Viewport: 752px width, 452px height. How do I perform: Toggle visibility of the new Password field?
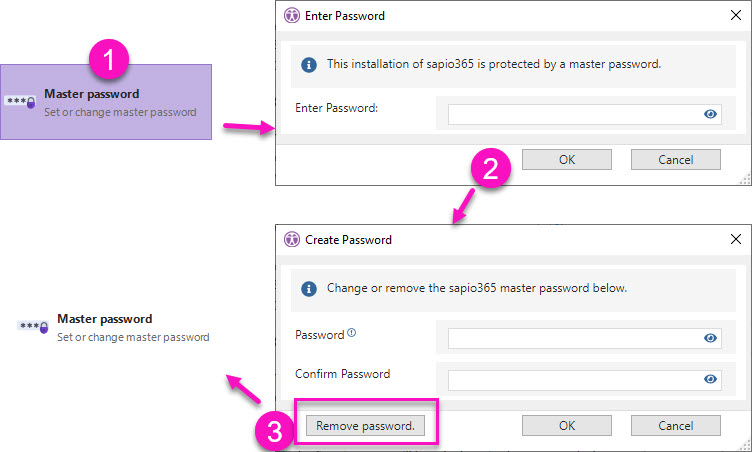point(710,338)
